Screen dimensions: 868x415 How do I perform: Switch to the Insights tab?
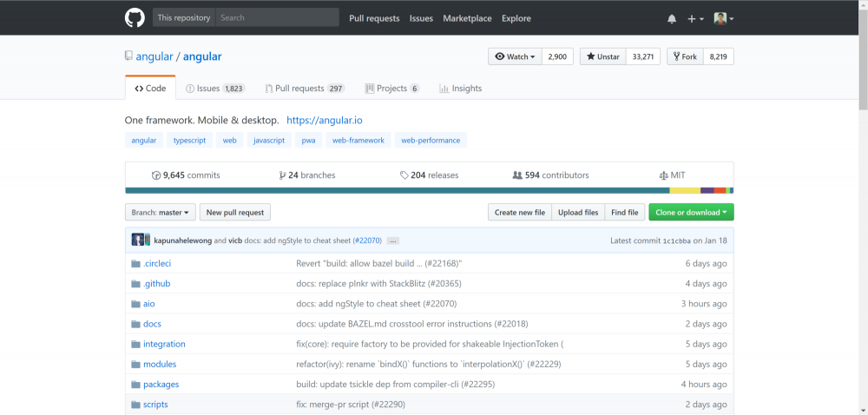461,89
